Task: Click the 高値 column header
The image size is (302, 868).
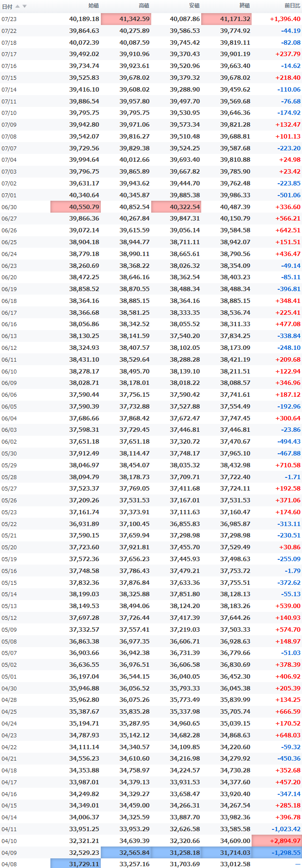Action: point(144,6)
